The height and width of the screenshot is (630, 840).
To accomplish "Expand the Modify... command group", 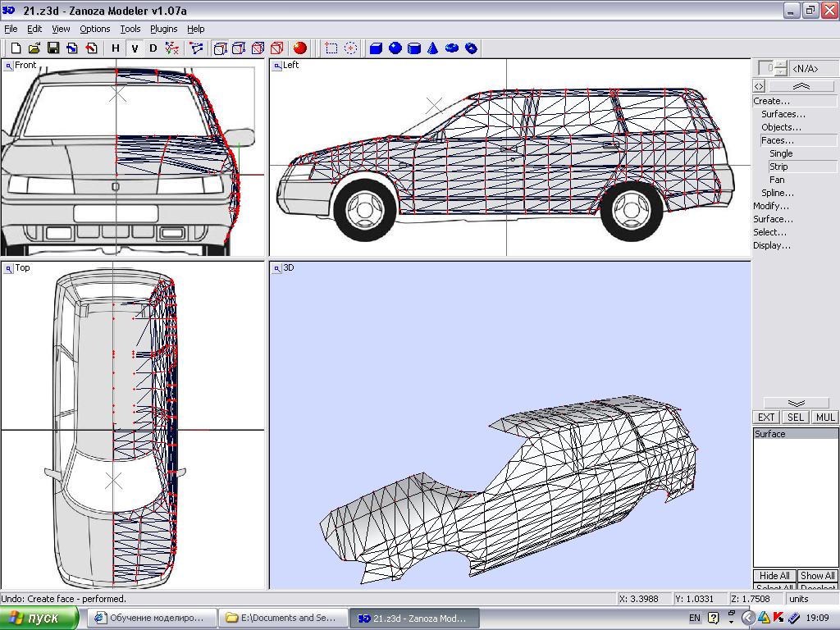I will [x=771, y=206].
